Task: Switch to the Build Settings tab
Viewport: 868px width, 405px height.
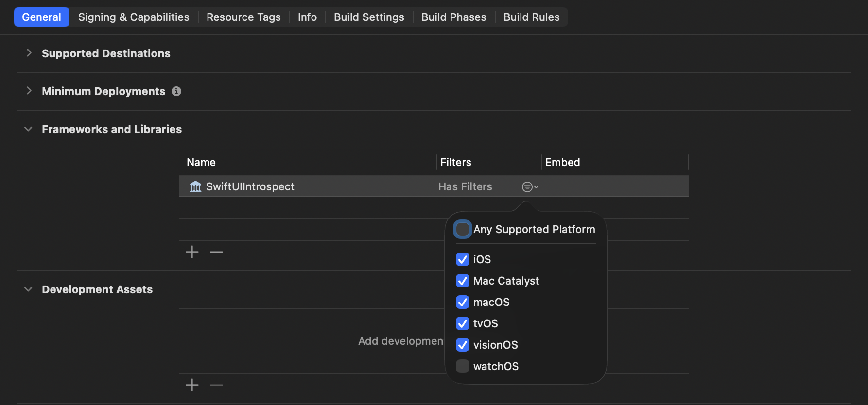Action: click(369, 17)
